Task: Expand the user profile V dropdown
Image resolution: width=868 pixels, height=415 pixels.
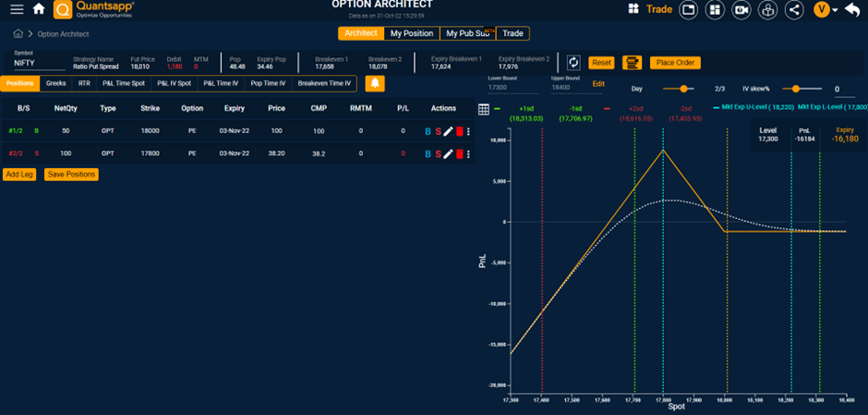Action: [x=826, y=9]
